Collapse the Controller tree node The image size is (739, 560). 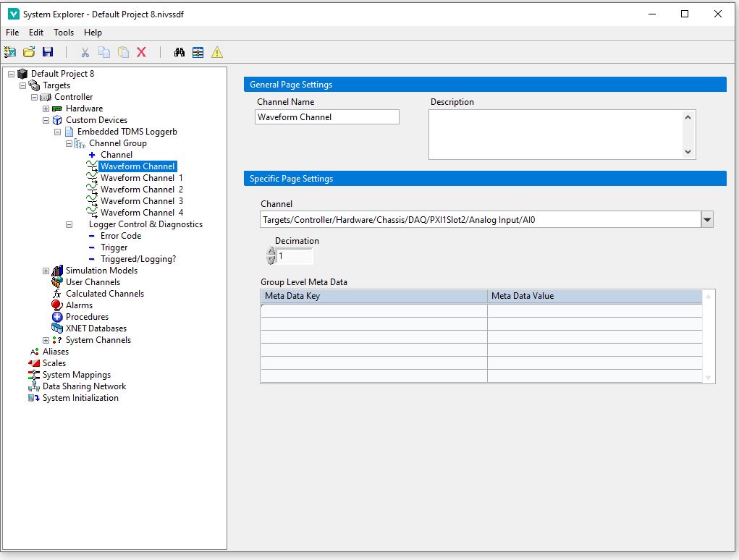click(x=34, y=97)
